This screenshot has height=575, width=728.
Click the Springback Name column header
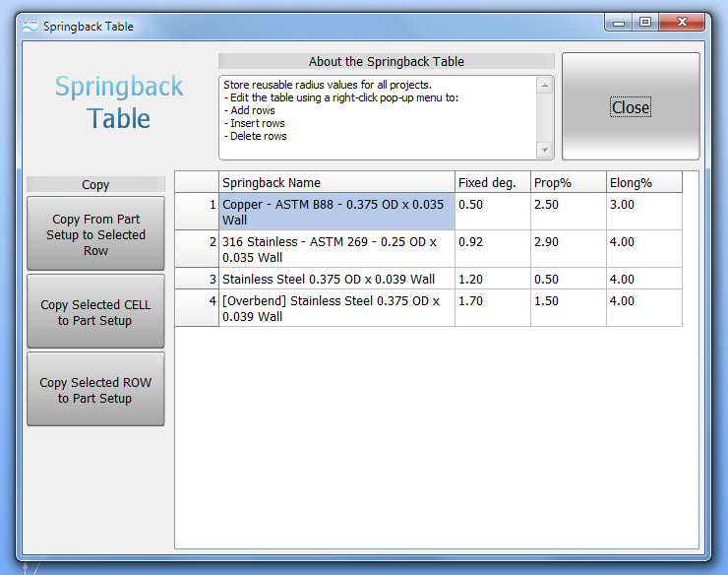coord(336,182)
